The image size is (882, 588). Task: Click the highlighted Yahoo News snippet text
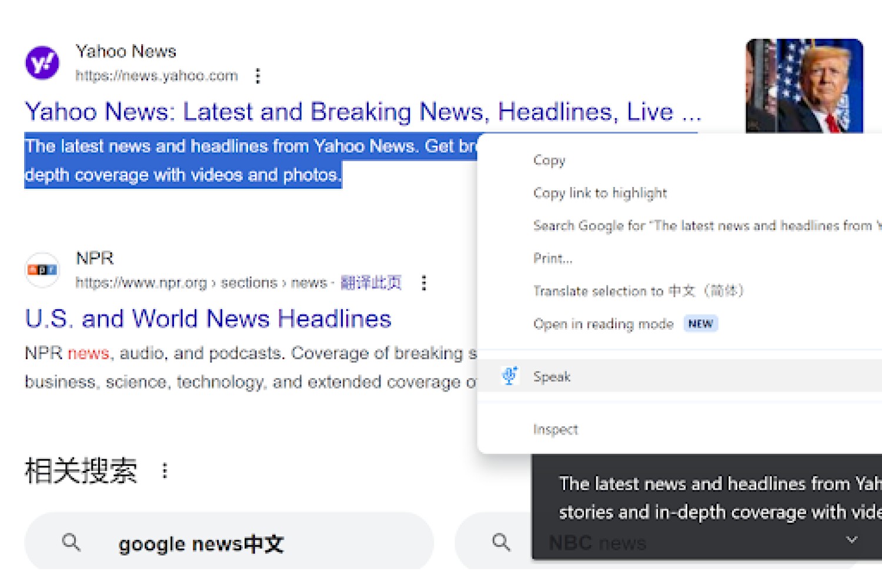coord(251,161)
